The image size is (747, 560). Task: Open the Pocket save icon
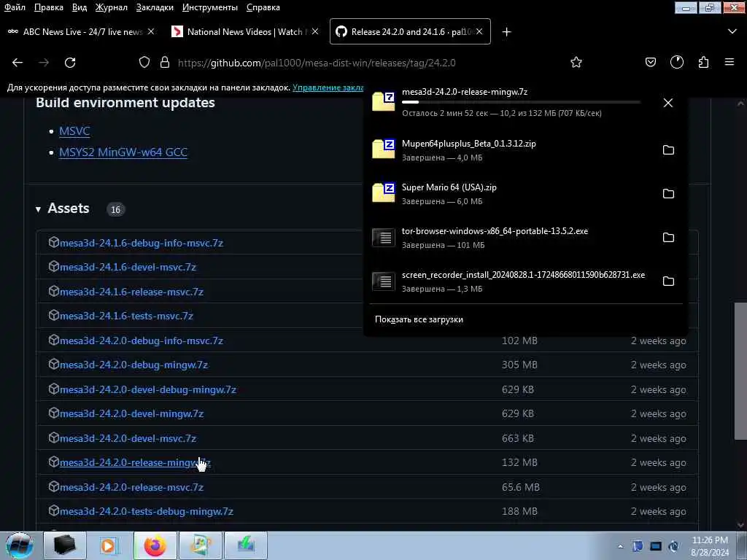tap(650, 63)
